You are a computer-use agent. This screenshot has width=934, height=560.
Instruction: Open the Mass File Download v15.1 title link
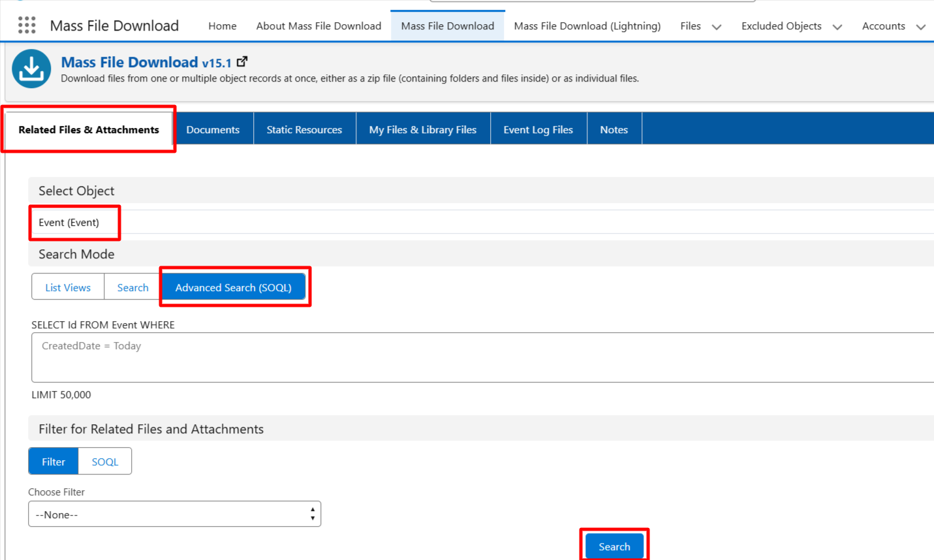coord(146,62)
